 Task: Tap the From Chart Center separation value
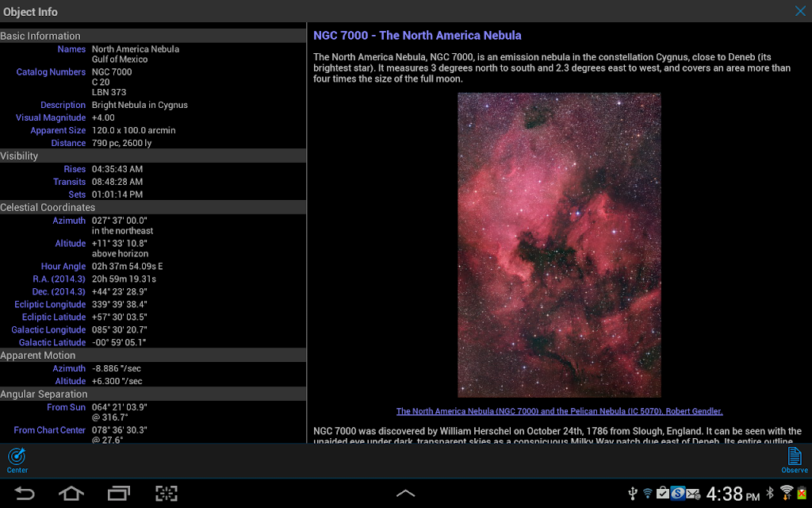(120, 435)
